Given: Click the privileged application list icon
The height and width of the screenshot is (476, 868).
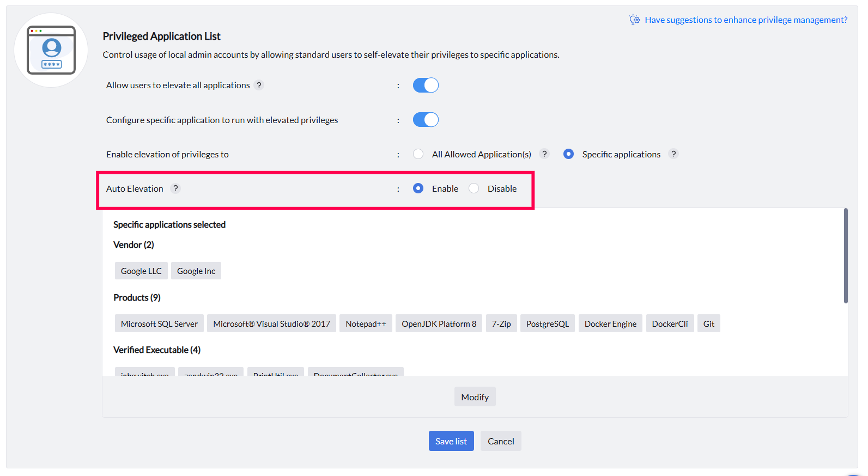Looking at the screenshot, I should 51,50.
